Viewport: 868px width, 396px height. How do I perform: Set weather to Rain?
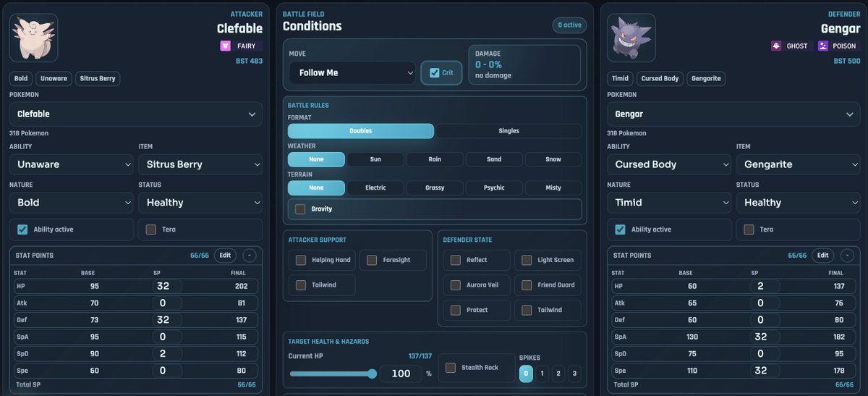tap(435, 159)
